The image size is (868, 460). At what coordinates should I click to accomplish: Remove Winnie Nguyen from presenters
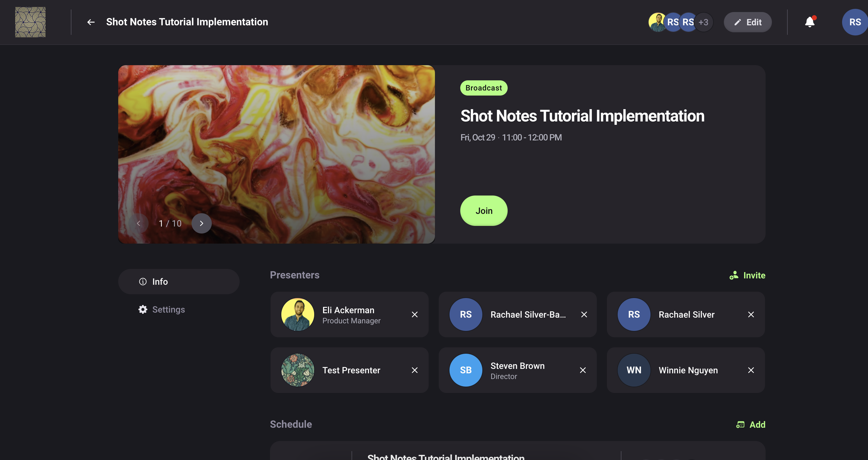click(751, 370)
